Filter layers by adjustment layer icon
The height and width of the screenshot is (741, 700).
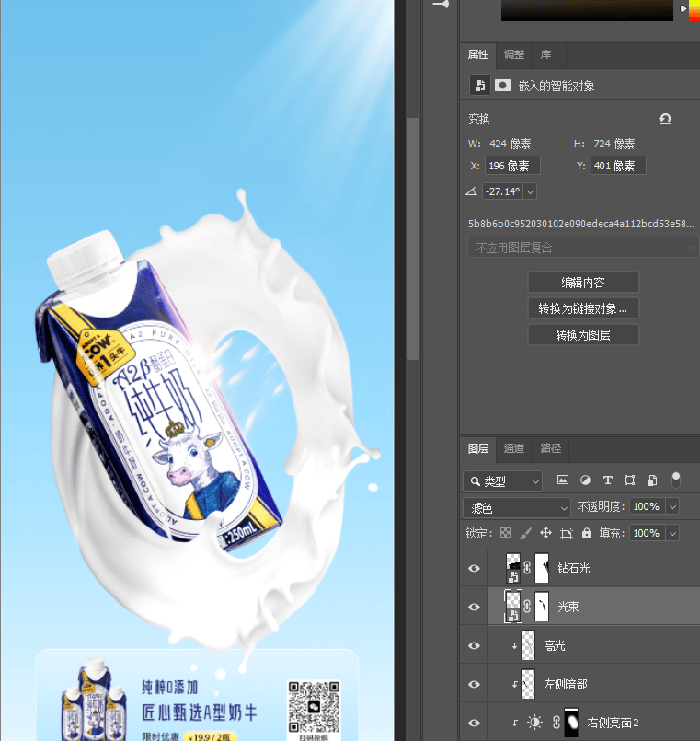(585, 480)
